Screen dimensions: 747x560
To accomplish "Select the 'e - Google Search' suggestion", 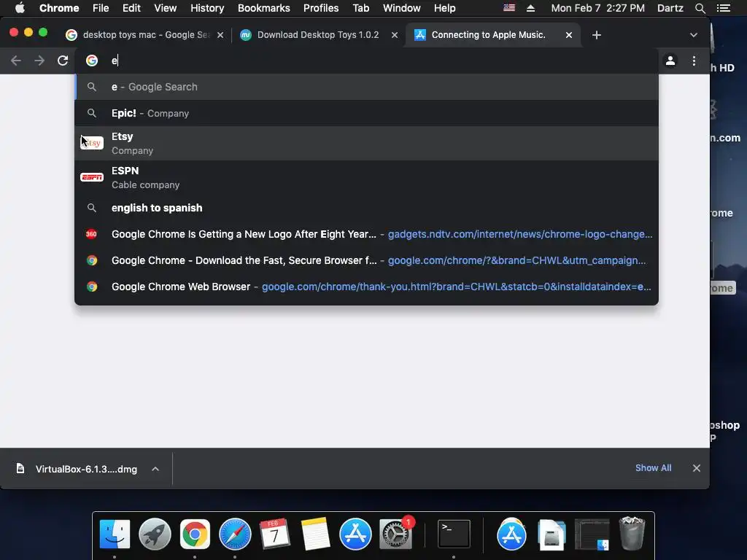I will point(366,87).
